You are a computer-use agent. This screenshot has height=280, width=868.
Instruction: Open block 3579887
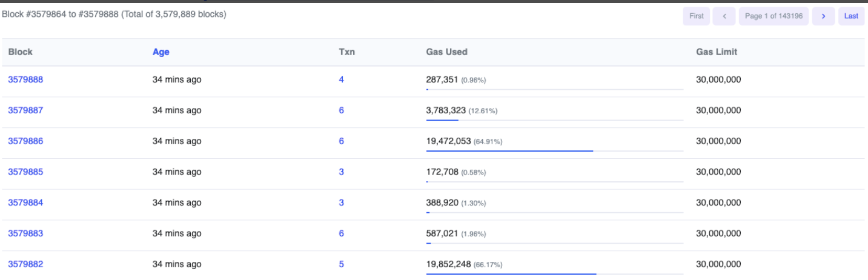click(25, 110)
